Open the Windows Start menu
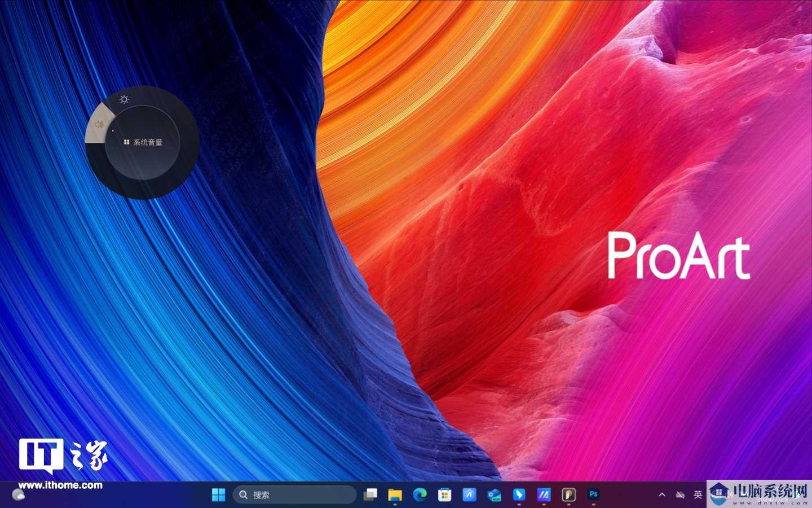Viewport: 812px width, 508px height. coord(218,495)
